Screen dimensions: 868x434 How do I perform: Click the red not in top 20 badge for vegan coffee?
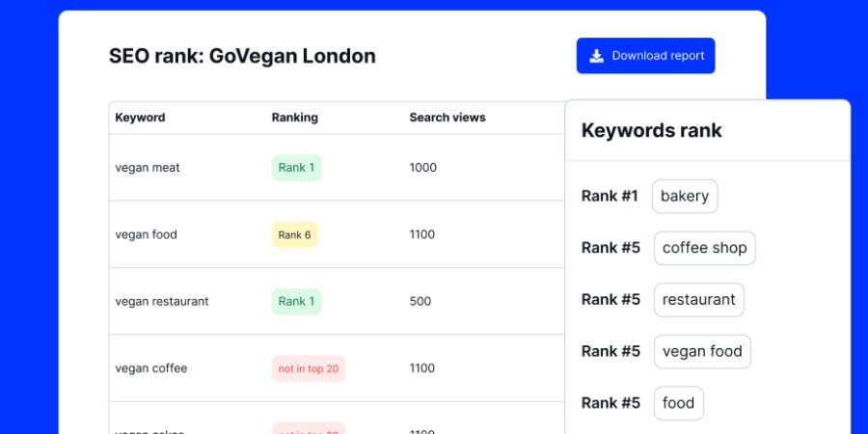click(x=308, y=368)
